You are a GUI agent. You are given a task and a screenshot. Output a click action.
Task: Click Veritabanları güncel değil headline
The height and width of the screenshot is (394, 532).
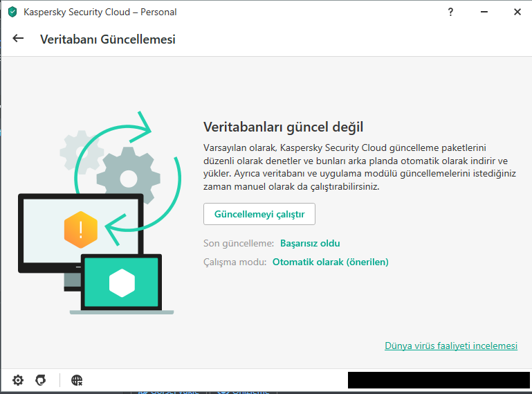pos(284,127)
